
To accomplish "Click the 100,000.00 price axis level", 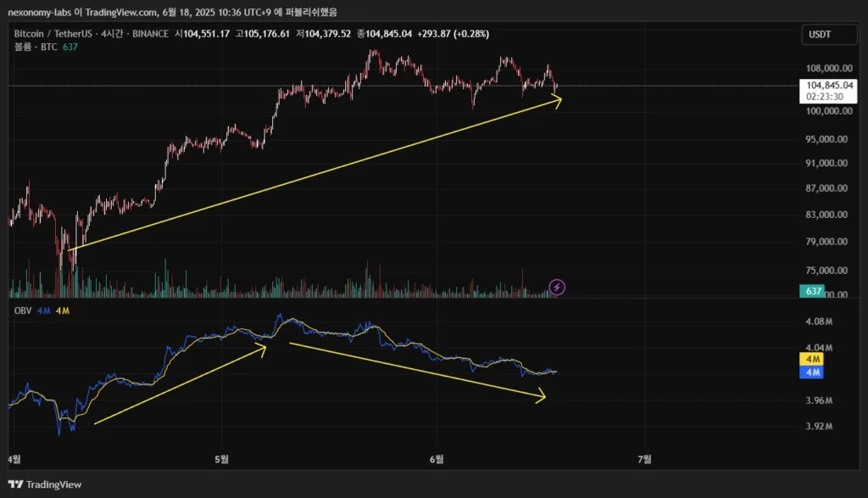I will coord(828,111).
